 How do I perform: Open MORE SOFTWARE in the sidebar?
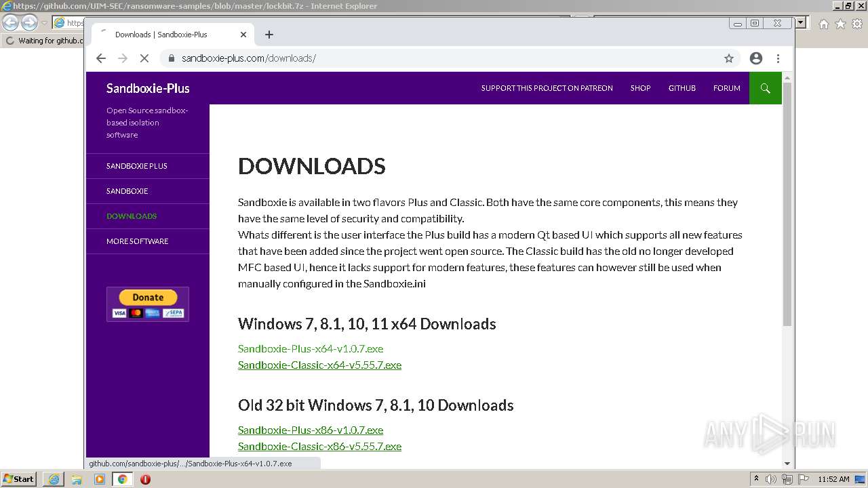point(137,241)
